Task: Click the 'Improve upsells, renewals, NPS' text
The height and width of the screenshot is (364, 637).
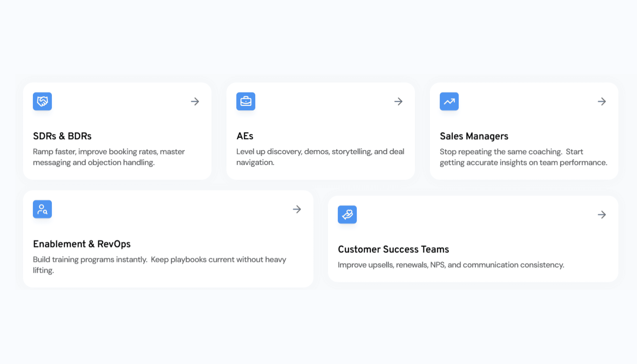Action: pyautogui.click(x=451, y=265)
